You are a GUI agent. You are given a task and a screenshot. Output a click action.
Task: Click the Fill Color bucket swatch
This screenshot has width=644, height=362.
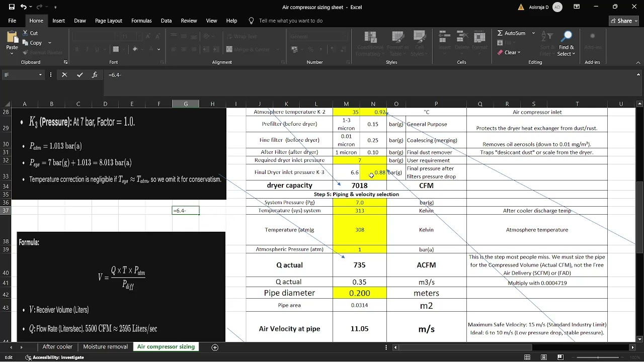pyautogui.click(x=135, y=49)
